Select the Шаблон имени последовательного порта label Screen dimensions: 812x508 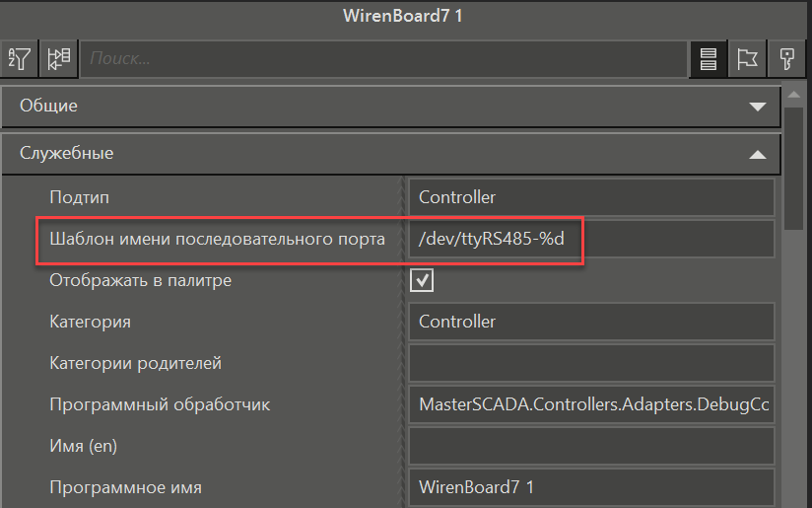click(217, 239)
